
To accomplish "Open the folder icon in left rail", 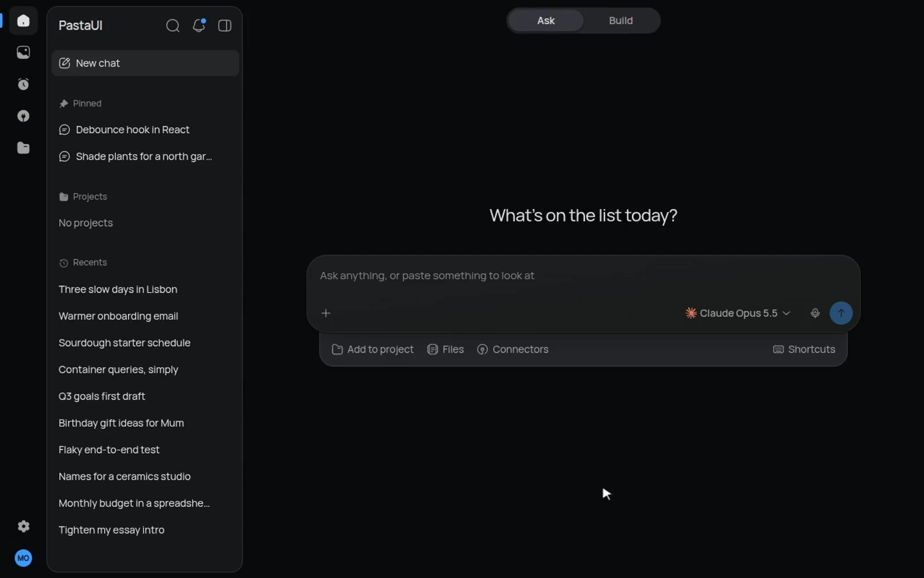I will click(x=23, y=148).
